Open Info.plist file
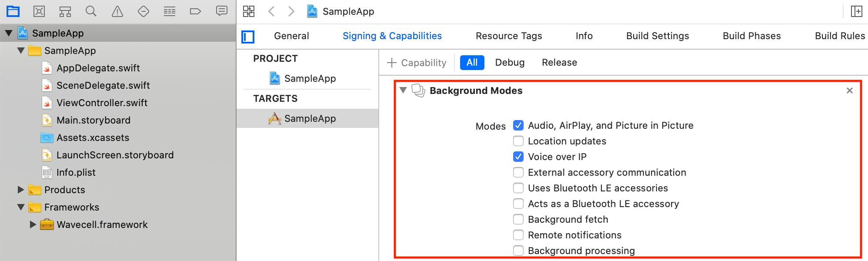This screenshot has width=868, height=261. [x=76, y=172]
